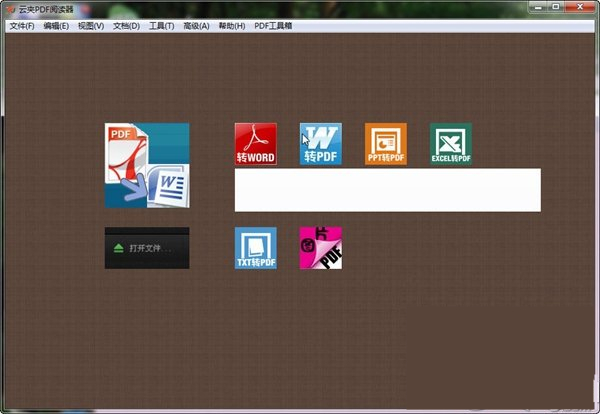Open the 高级(A) menu
Screen dimensions: 600x414
pyautogui.click(x=196, y=26)
